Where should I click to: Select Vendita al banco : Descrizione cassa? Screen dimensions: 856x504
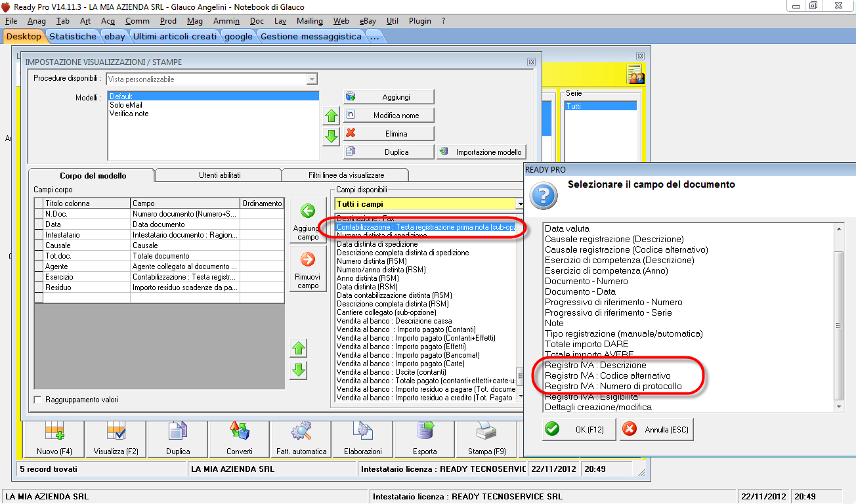(x=425, y=321)
